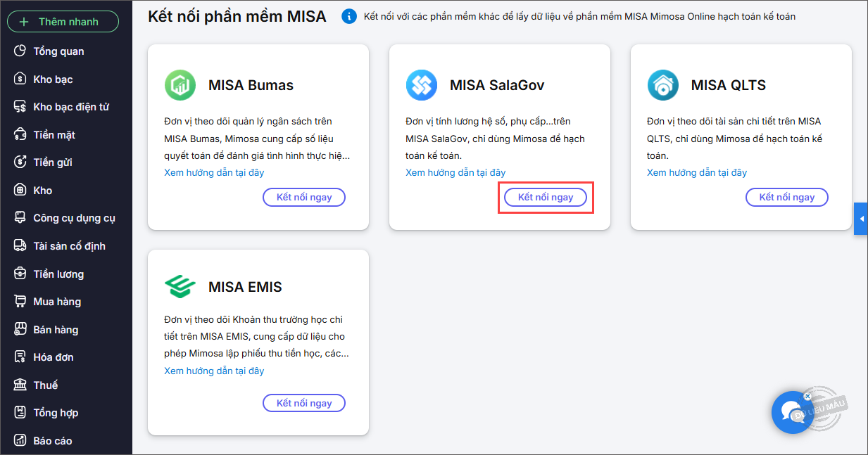Click the blue info icon beside title
Viewport: 868px width, 455px height.
[x=348, y=16]
